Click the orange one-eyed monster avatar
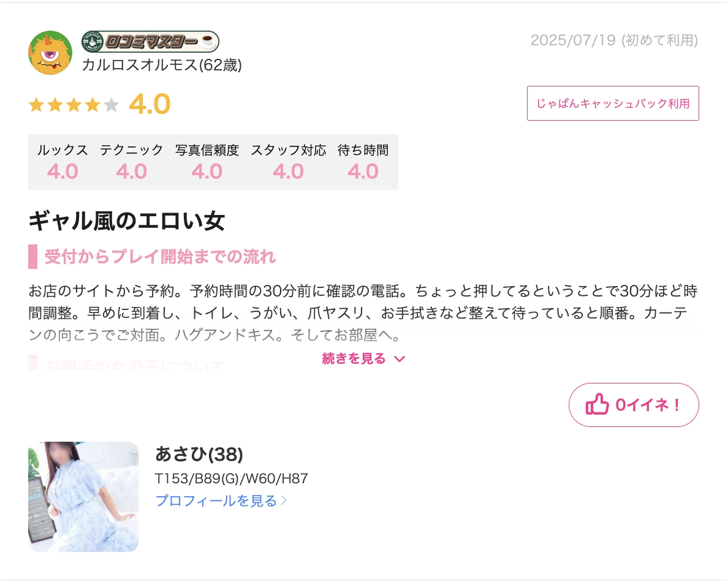This screenshot has height=582, width=728. [x=50, y=53]
